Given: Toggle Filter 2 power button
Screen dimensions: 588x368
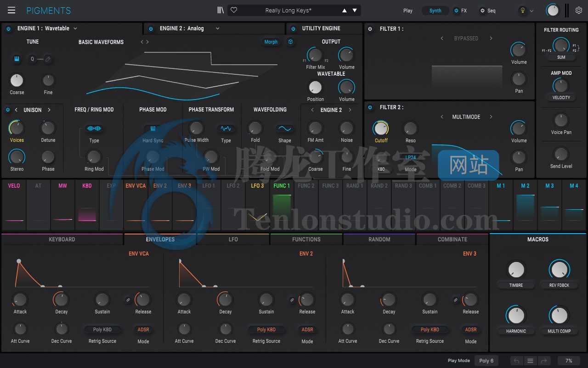Looking at the screenshot, I should click(370, 107).
